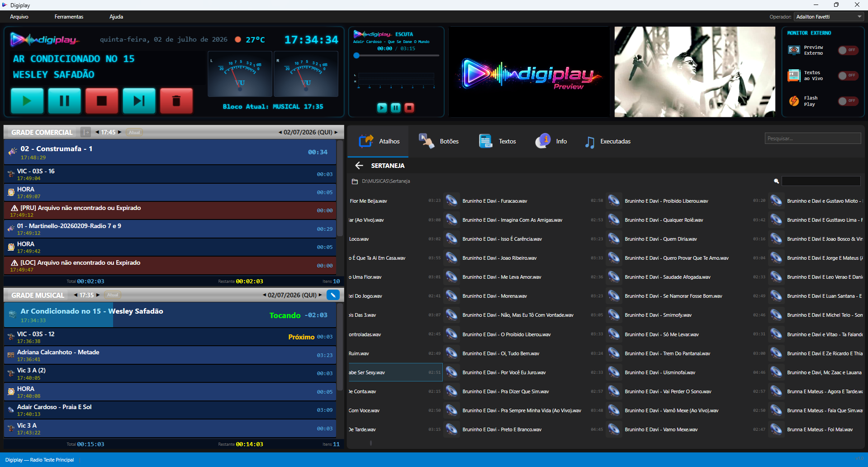Image resolution: width=868 pixels, height=467 pixels.
Task: Toggle Textos ao Vivo switch
Action: tap(848, 76)
